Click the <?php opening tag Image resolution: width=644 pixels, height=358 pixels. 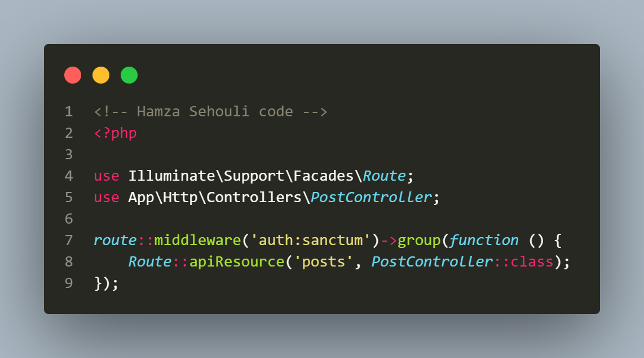116,133
